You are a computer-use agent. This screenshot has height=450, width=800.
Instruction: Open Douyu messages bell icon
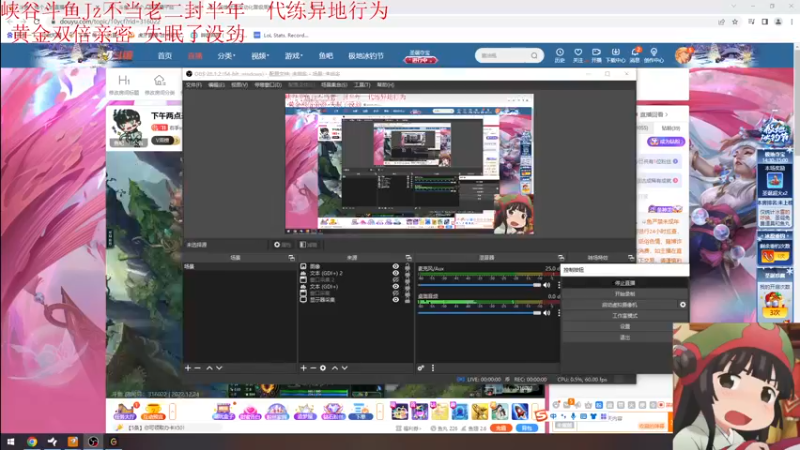point(635,55)
